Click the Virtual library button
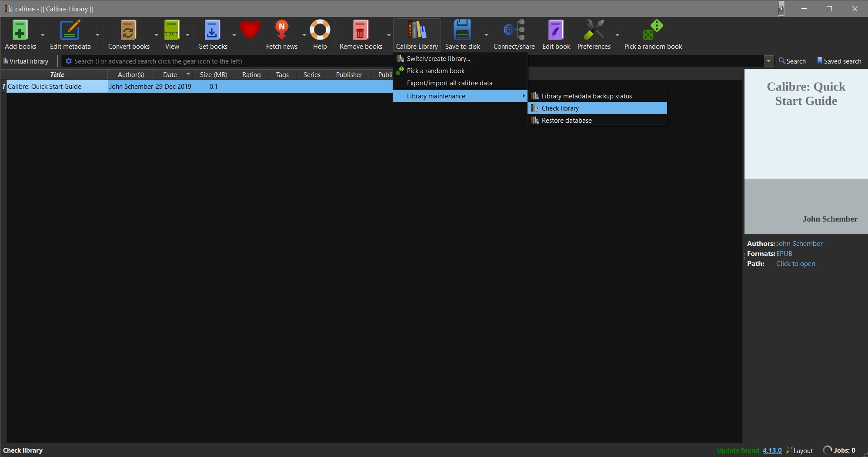The width and height of the screenshot is (868, 457). (26, 61)
